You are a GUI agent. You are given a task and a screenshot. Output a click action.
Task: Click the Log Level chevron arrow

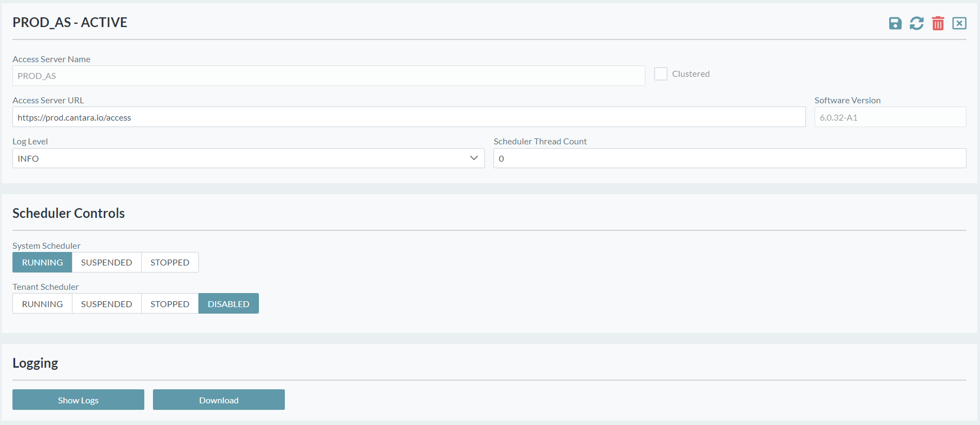tap(474, 158)
